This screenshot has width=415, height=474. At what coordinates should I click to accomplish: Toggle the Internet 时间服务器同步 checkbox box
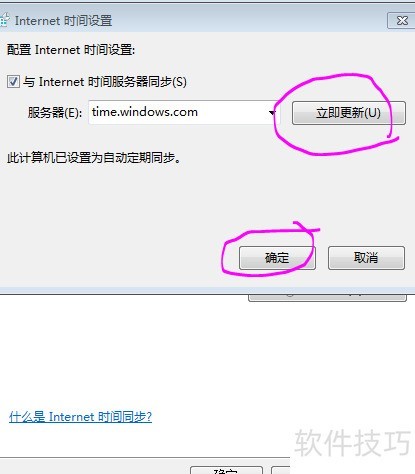click(13, 82)
